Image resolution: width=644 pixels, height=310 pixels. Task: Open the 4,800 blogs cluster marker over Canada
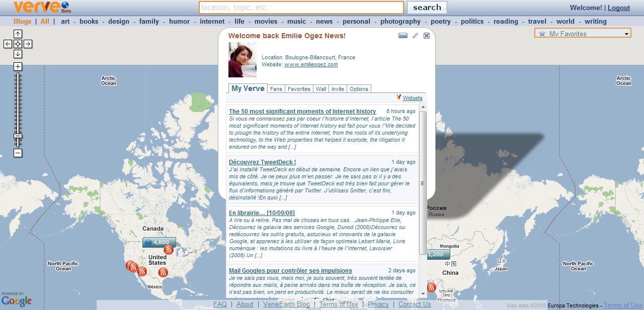point(159,242)
